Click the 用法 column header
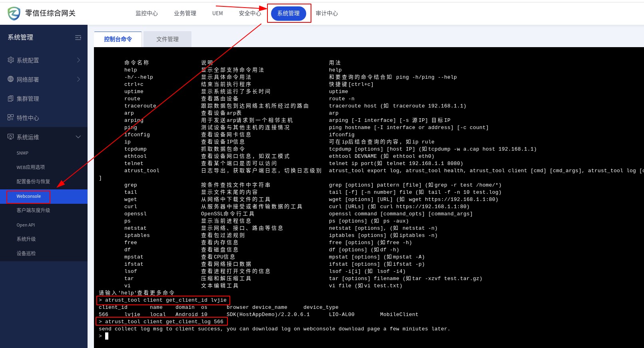Image resolution: width=644 pixels, height=348 pixels. 335,63
